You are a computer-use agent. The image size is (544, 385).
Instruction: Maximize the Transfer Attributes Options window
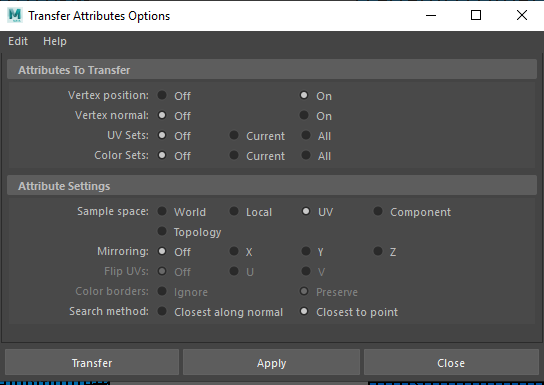click(476, 15)
